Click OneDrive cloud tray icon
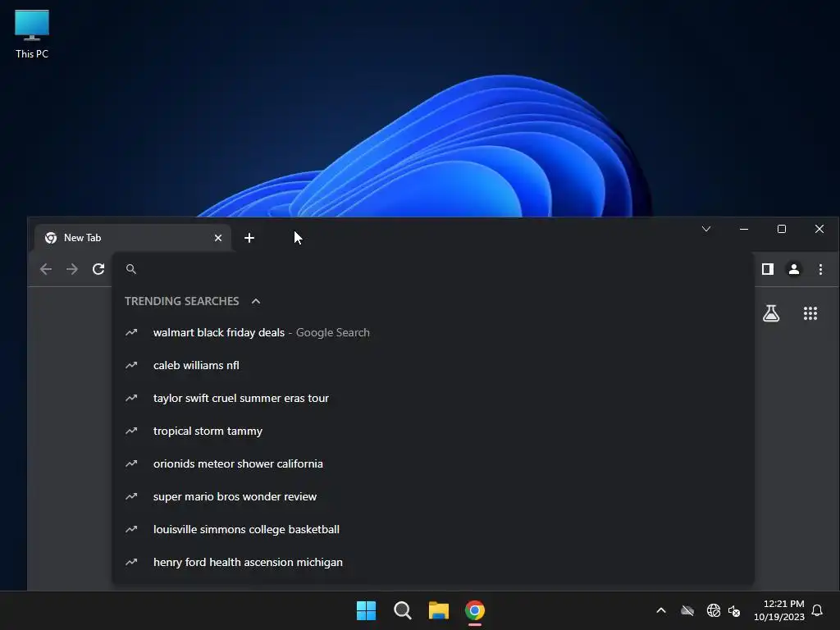 687,610
